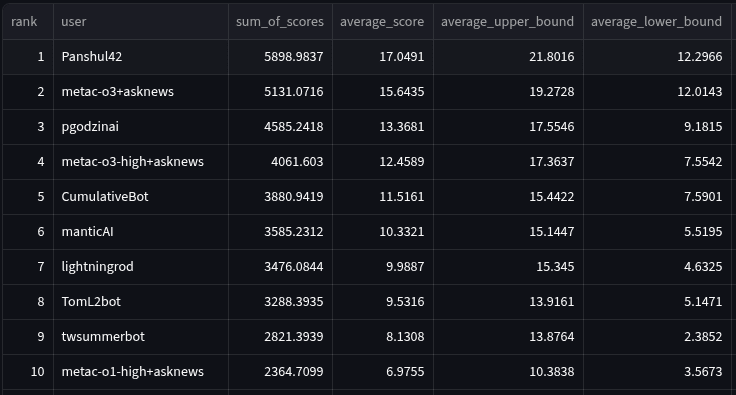The height and width of the screenshot is (395, 736).
Task: Select the lightningrod user cell
Action: click(141, 267)
